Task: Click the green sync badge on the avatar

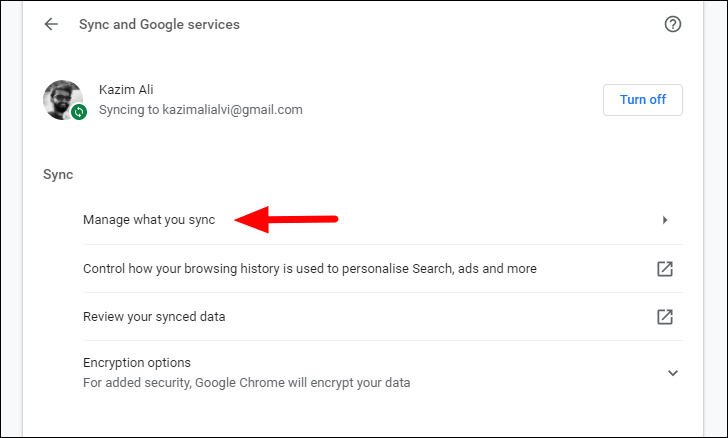Action: pos(79,112)
